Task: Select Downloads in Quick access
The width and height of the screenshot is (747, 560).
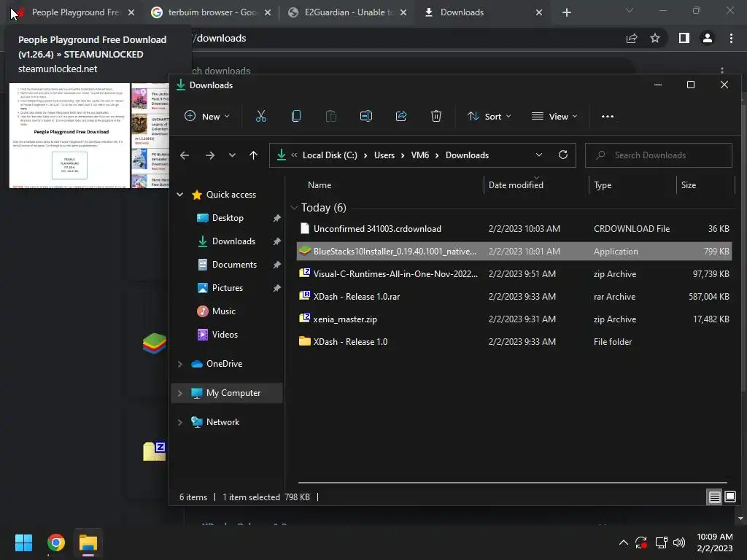Action: (x=233, y=241)
